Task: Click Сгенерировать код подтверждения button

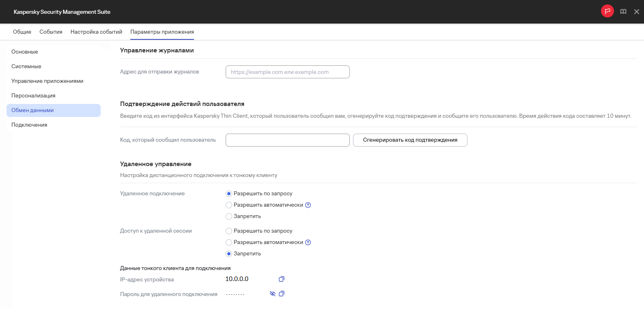Action: click(x=410, y=140)
